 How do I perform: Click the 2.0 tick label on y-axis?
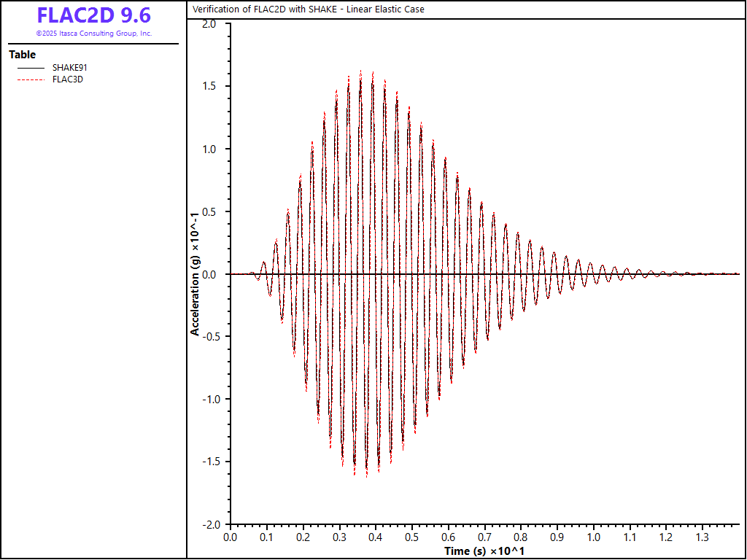(209, 24)
